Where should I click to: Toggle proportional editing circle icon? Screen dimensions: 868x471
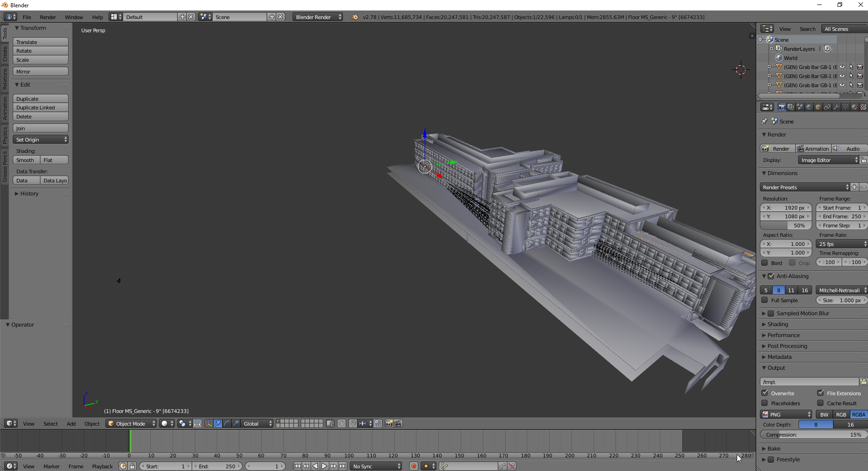tap(342, 423)
